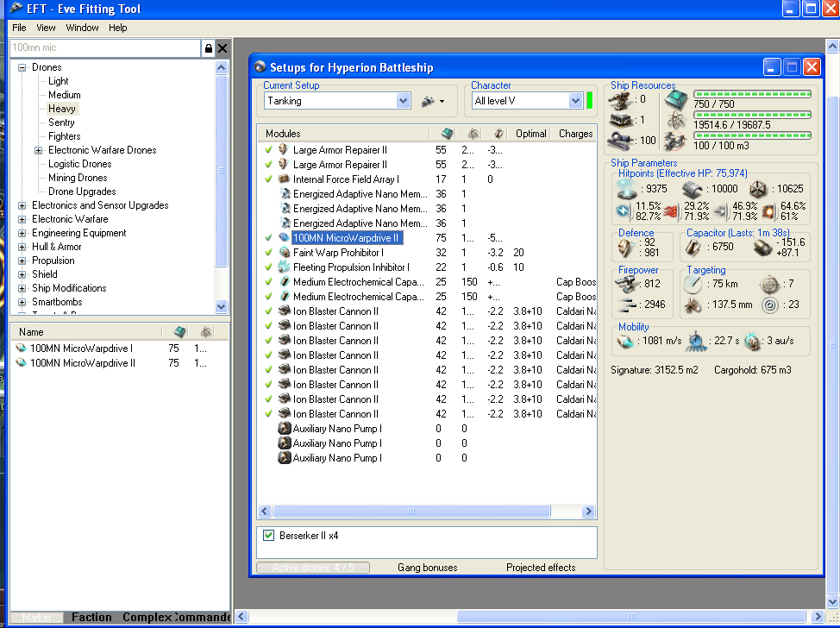
Task: Uncheck the Berserker II x4 drone checkbox
Action: 268,536
